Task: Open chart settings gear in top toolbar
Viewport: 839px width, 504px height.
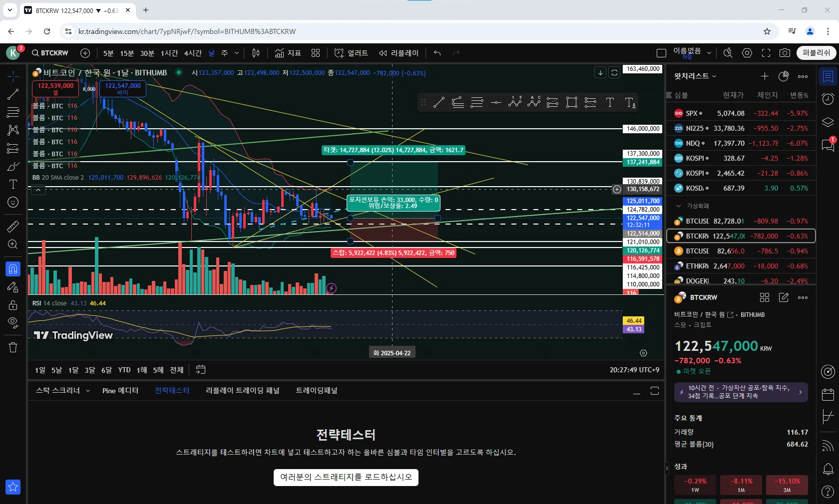Action: click(x=747, y=53)
